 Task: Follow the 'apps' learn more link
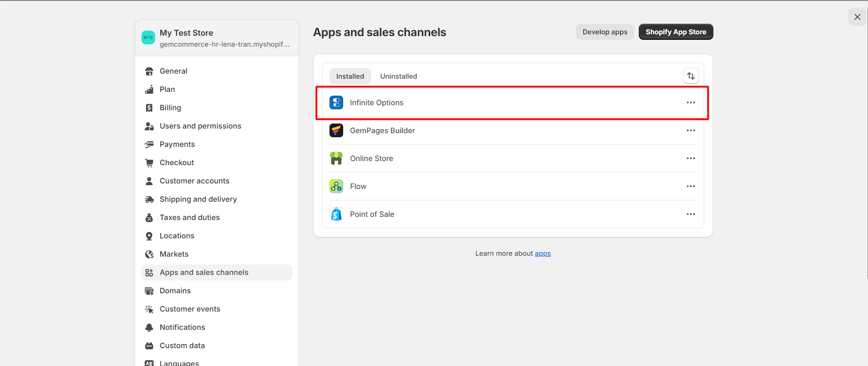pos(543,253)
